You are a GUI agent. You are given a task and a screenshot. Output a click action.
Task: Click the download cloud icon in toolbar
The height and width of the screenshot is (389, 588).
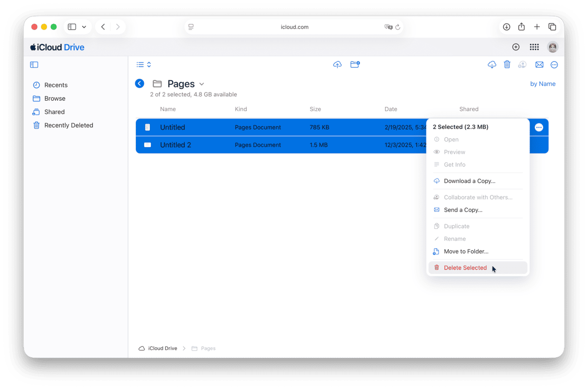click(x=492, y=64)
